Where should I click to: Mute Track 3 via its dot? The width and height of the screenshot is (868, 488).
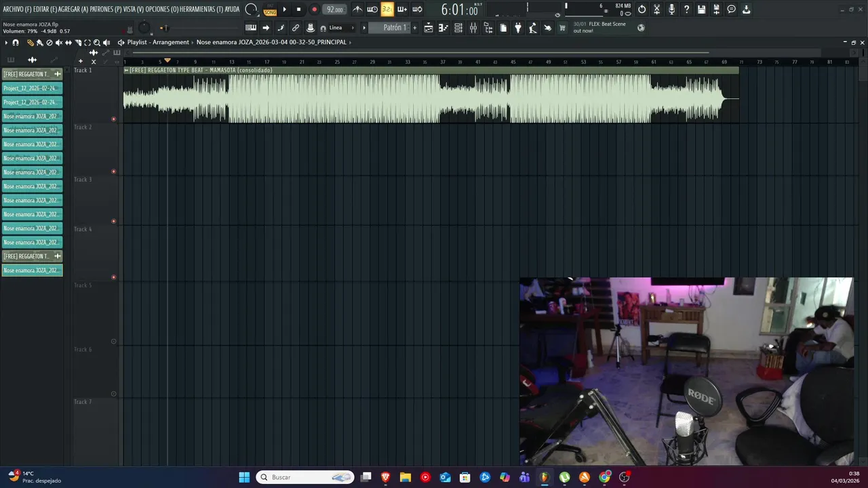113,221
